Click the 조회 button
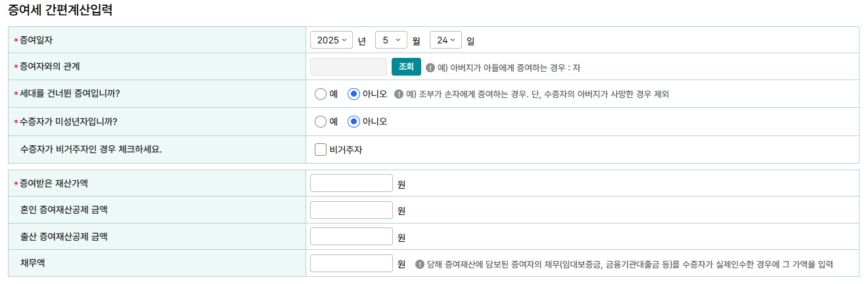 click(x=406, y=67)
